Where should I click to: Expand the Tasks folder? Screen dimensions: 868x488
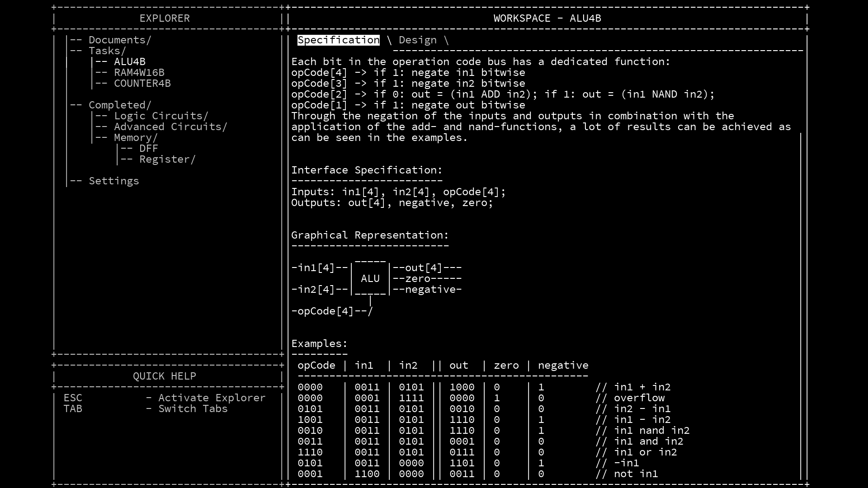click(107, 51)
